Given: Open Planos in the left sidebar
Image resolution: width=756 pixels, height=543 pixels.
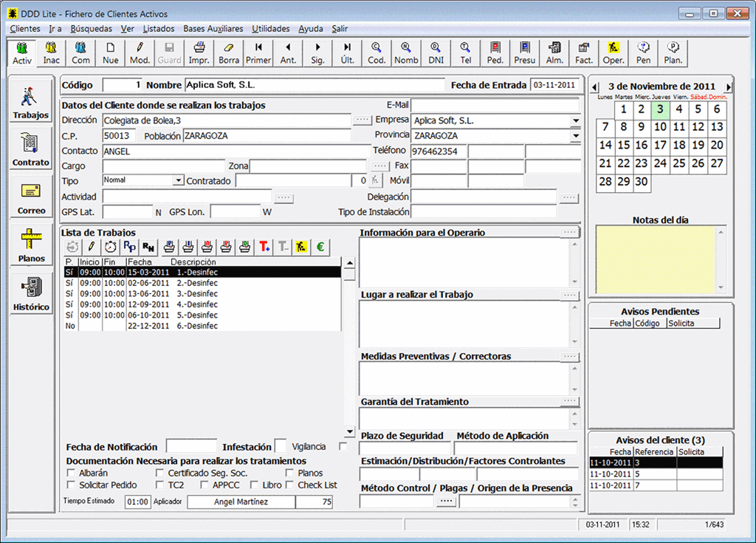Looking at the screenshot, I should (x=31, y=245).
